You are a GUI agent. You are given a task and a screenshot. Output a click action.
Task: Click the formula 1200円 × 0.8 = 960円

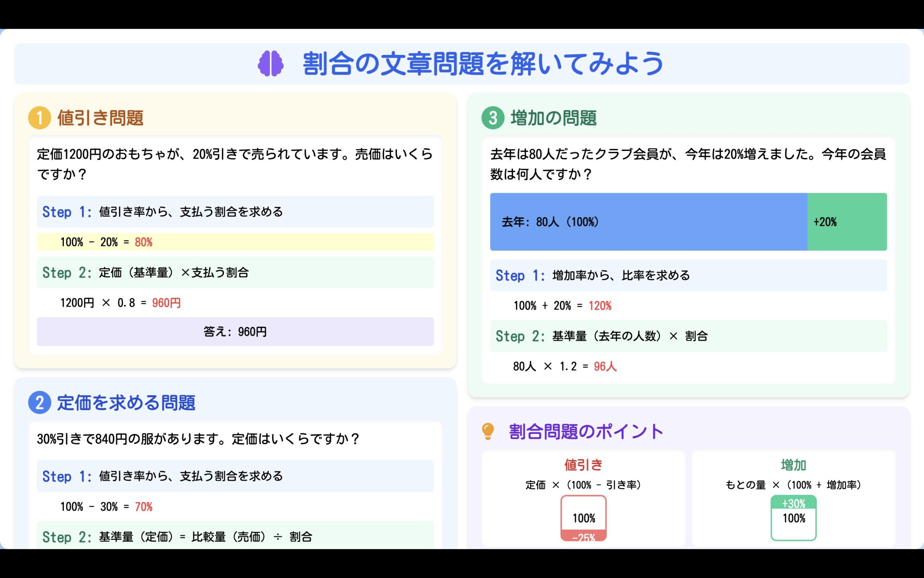click(x=121, y=303)
